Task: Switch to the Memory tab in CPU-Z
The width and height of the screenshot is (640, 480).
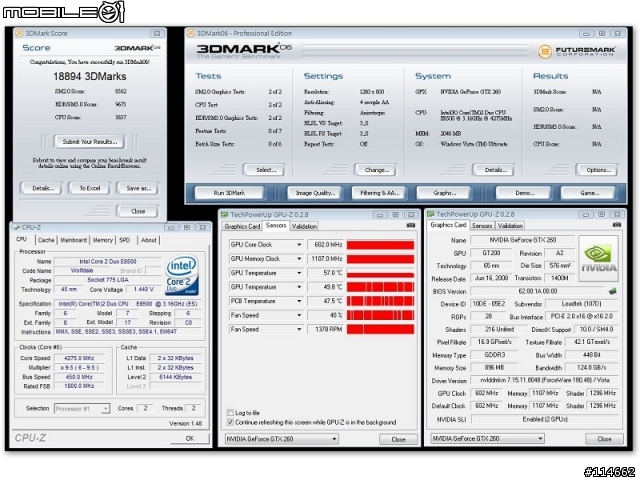Action: coord(102,240)
